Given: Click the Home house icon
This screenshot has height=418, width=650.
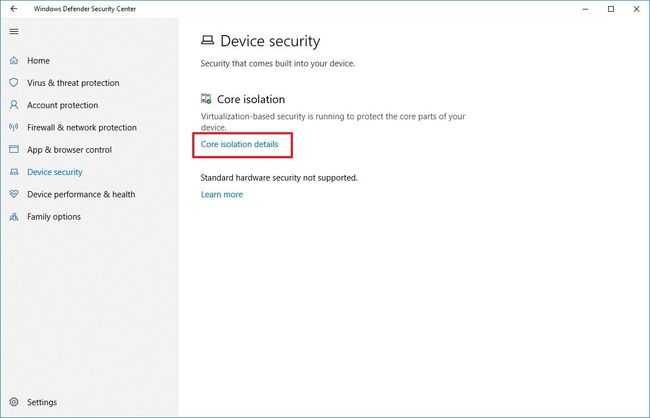Looking at the screenshot, I should click(14, 61).
